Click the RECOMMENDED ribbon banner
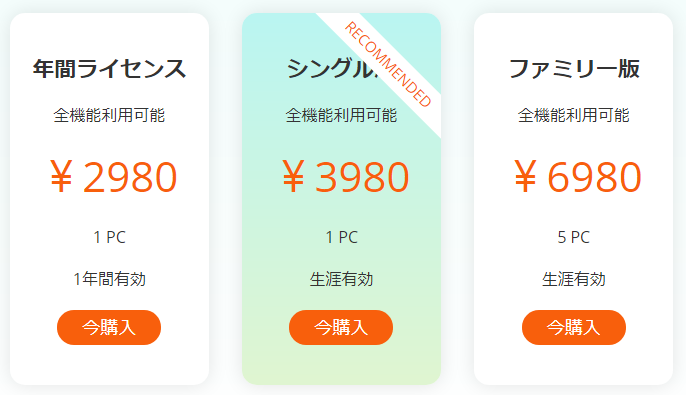Screen dimensions: 686x395 coord(388,64)
